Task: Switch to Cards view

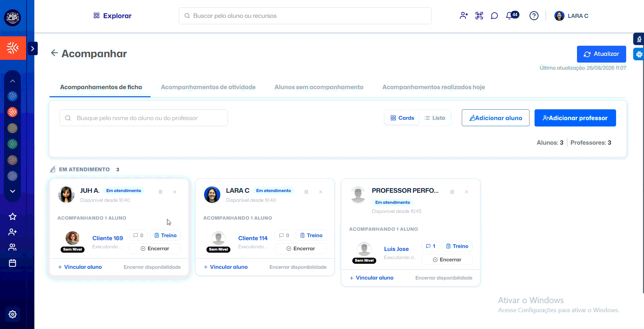Action: (402, 118)
